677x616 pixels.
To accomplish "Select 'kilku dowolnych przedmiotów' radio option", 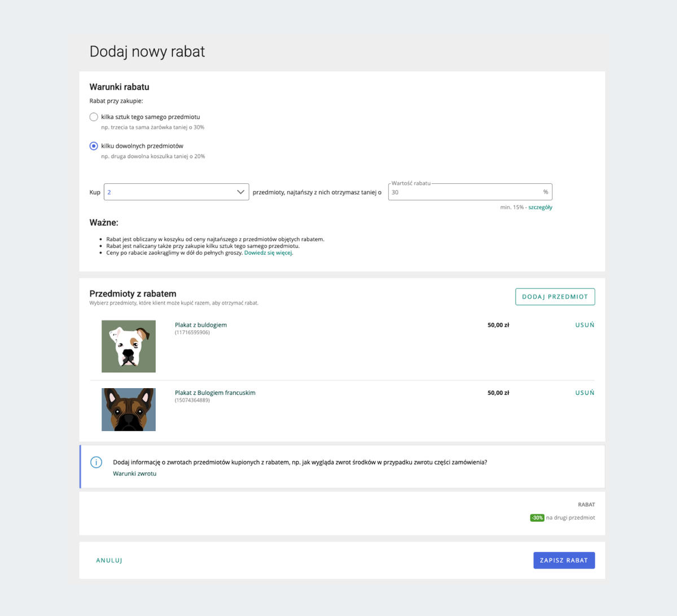I will (94, 146).
